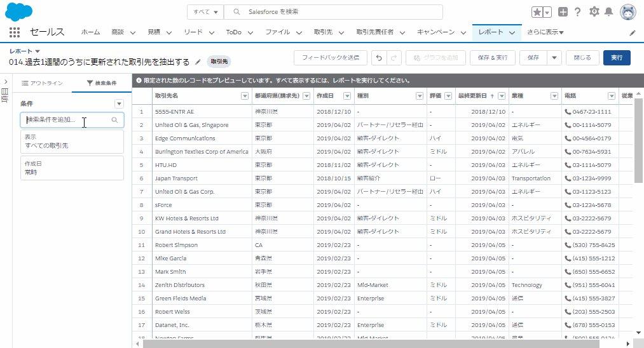Open the 条件 section dropdown arrow

[x=119, y=104]
